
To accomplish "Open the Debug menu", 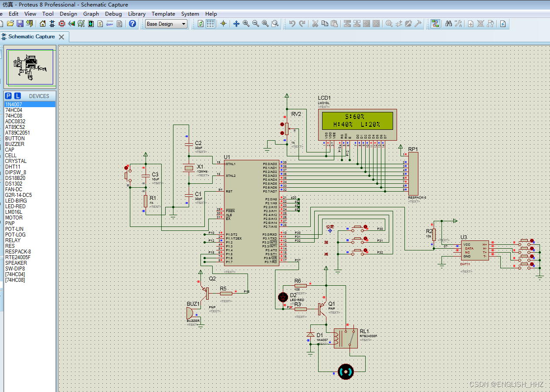I will (x=113, y=14).
